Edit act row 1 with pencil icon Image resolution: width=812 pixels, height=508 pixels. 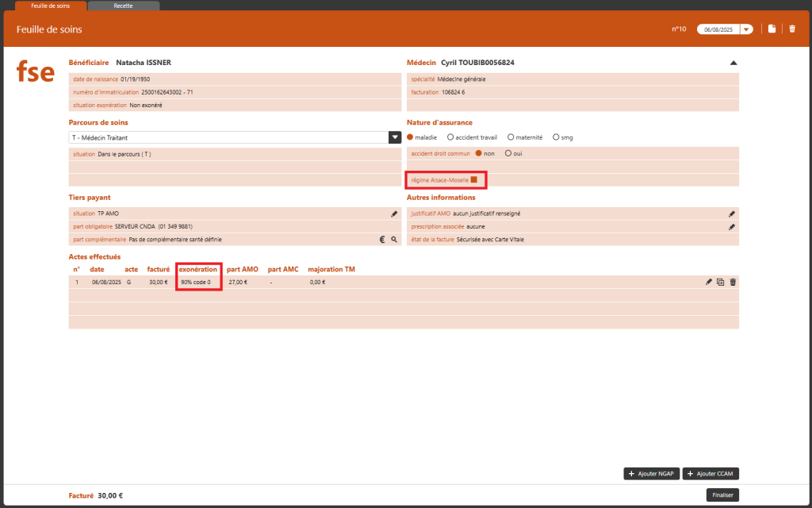click(x=709, y=282)
